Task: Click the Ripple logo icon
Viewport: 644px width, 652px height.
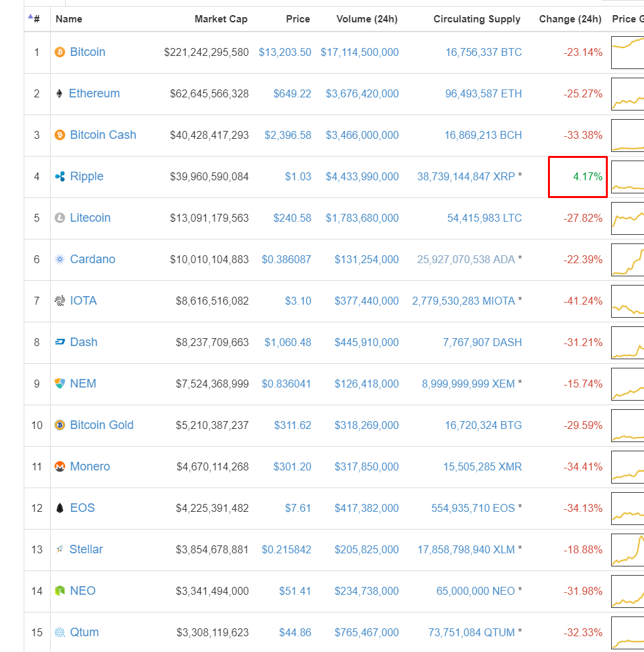Action: point(60,176)
